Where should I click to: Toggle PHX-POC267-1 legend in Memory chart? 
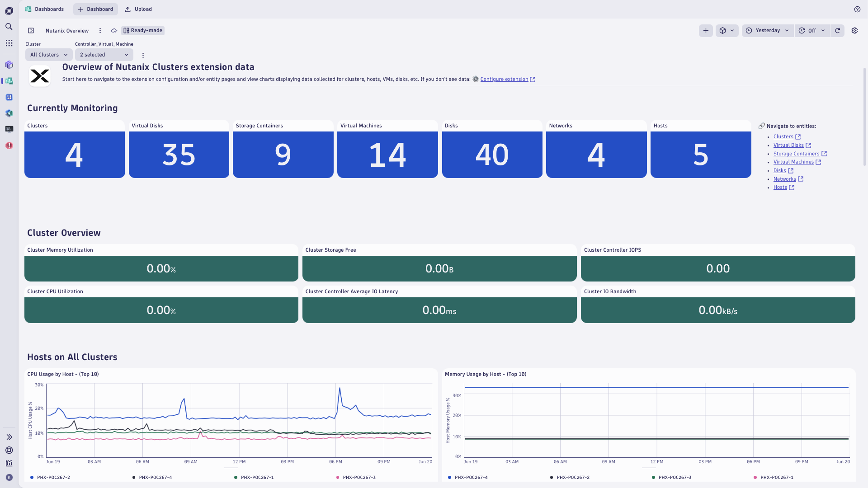[x=774, y=478]
